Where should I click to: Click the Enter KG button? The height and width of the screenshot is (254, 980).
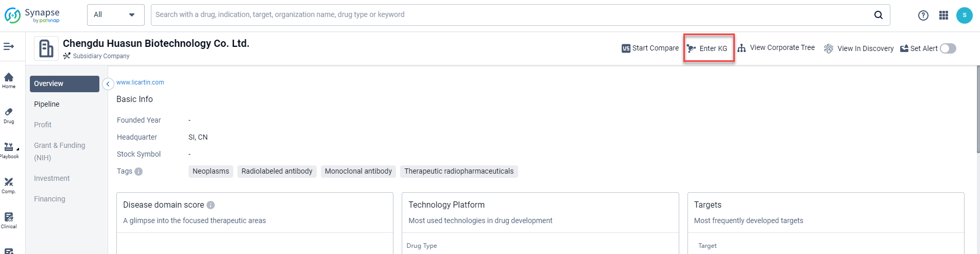click(708, 48)
